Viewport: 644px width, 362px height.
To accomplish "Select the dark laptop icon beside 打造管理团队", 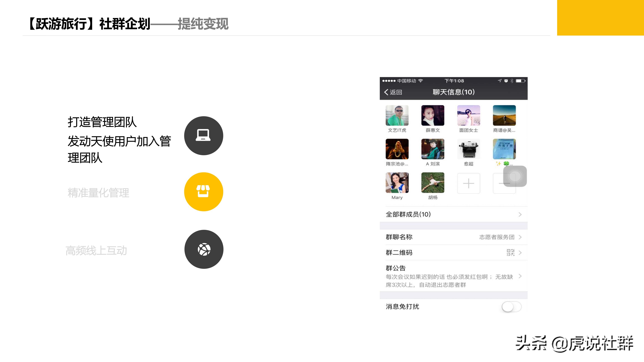I will point(203,136).
